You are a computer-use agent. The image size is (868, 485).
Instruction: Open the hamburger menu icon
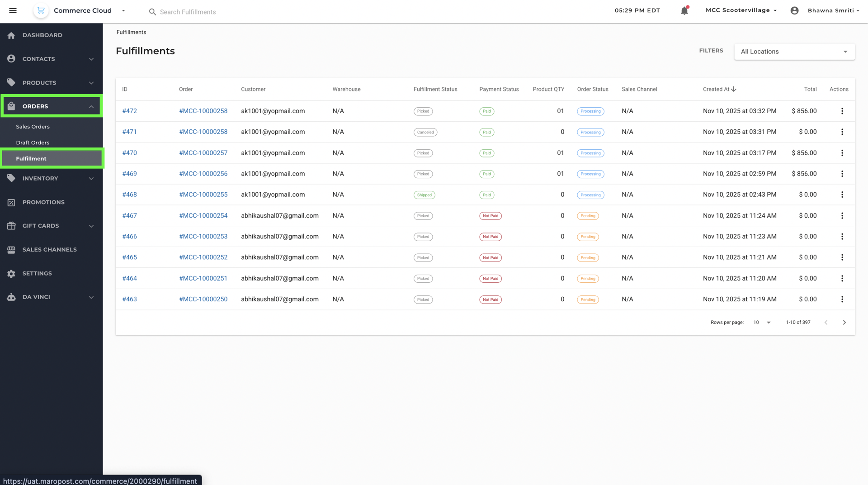pos(13,10)
